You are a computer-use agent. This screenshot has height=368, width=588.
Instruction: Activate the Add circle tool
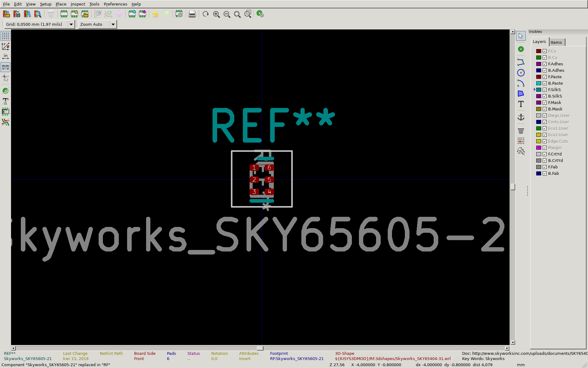[521, 73]
